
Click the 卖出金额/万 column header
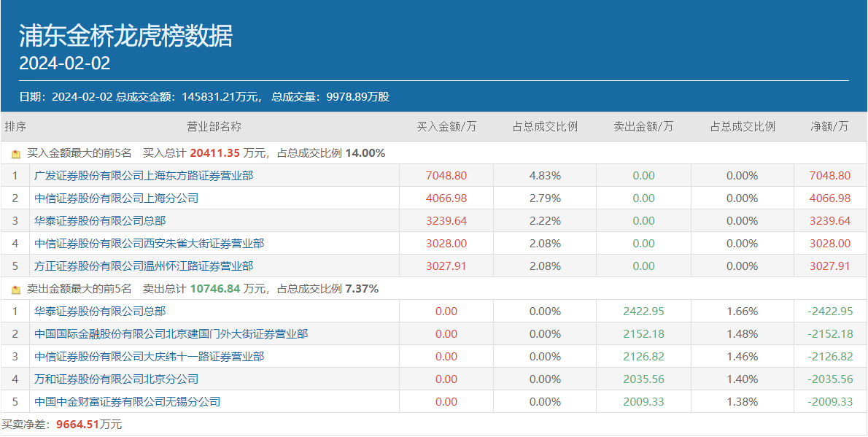pyautogui.click(x=643, y=127)
